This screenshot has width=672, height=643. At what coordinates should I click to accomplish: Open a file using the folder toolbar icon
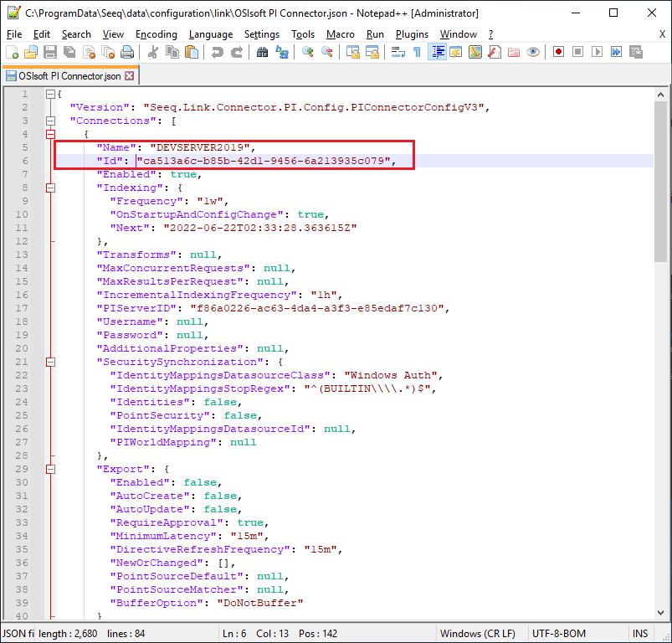coord(31,52)
